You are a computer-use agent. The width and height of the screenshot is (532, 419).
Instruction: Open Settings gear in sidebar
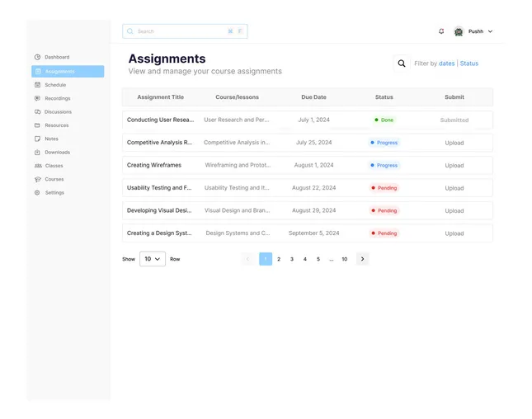(37, 193)
